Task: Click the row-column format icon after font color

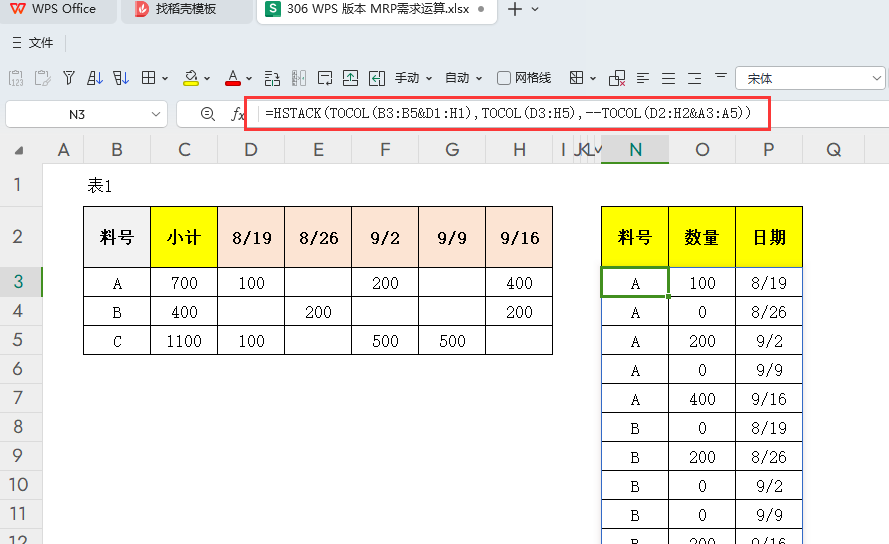Action: click(272, 78)
